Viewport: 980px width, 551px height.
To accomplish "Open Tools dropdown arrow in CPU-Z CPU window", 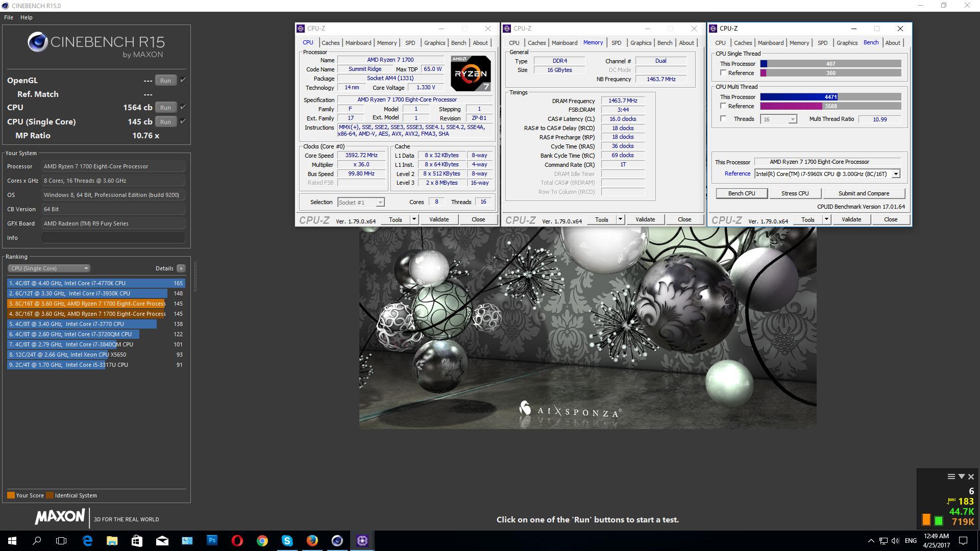I will (414, 219).
